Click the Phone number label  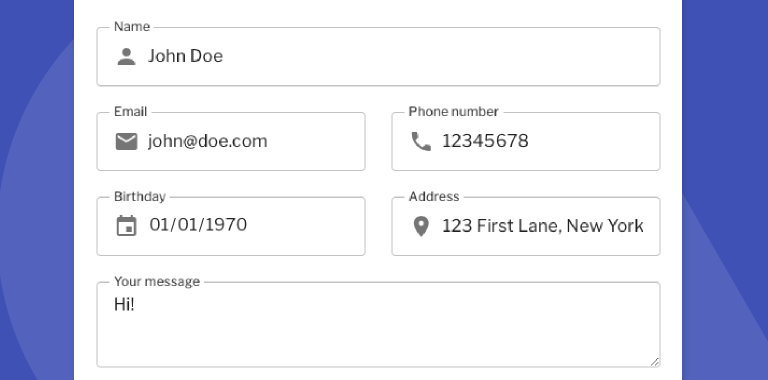click(x=454, y=112)
